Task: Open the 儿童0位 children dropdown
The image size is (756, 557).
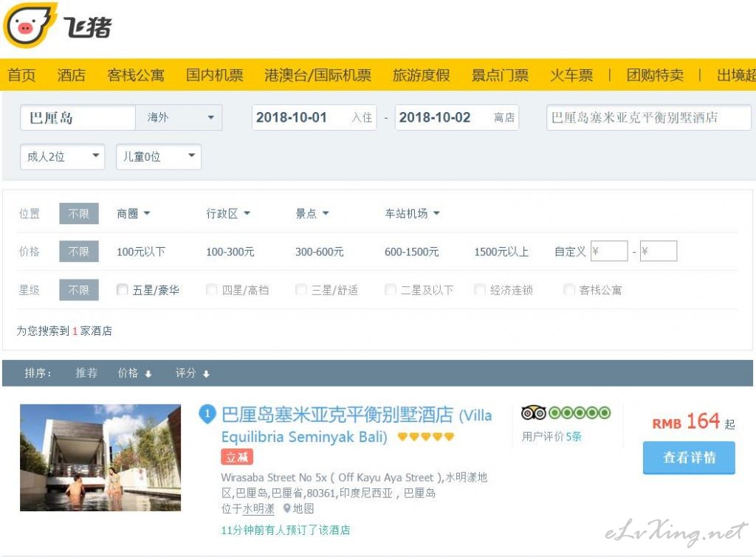Action: click(x=159, y=156)
